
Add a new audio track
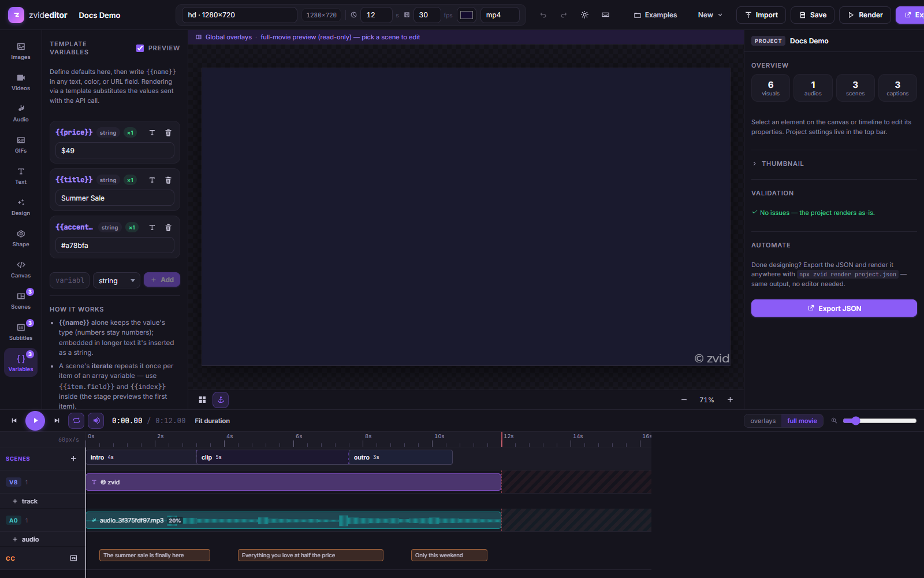(x=26, y=539)
